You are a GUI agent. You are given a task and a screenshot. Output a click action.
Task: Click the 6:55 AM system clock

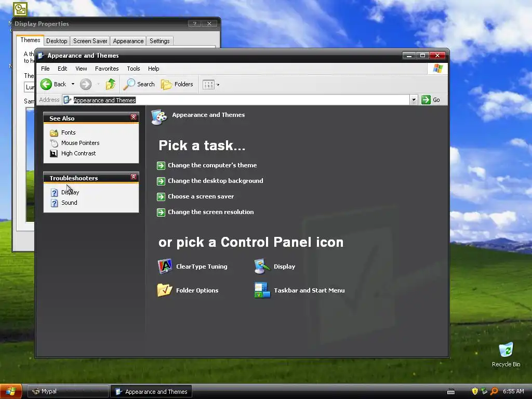coord(513,391)
